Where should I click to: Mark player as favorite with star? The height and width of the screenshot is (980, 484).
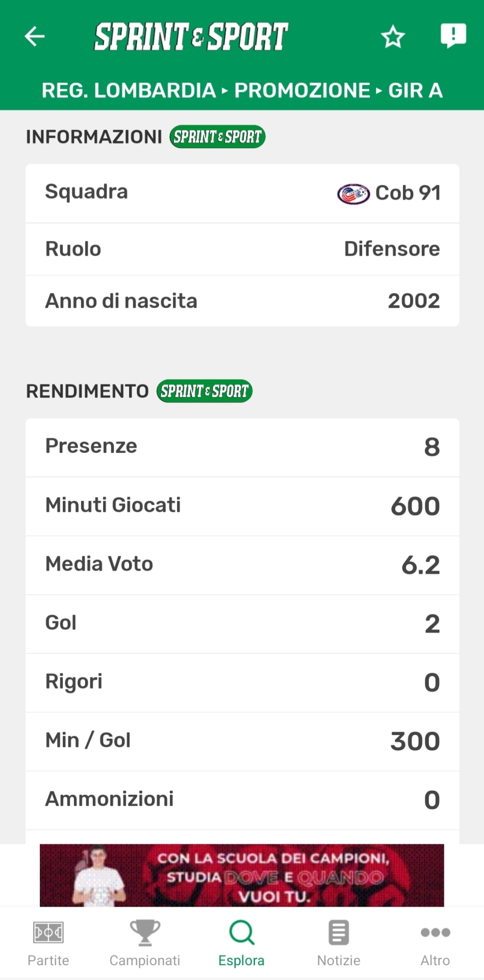pyautogui.click(x=393, y=37)
